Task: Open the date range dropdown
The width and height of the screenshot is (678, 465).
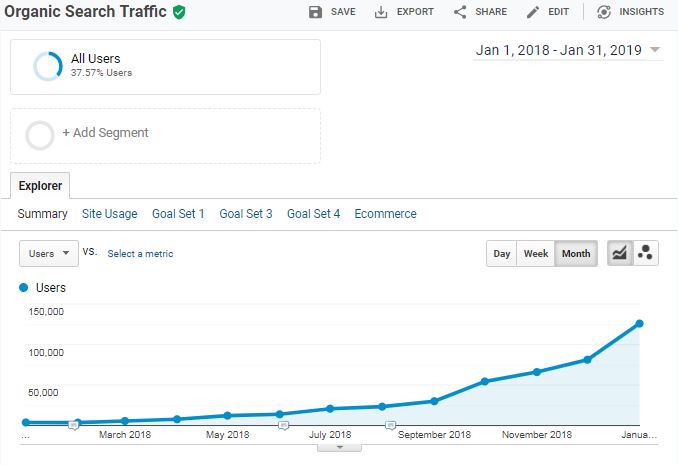Action: pyautogui.click(x=655, y=50)
